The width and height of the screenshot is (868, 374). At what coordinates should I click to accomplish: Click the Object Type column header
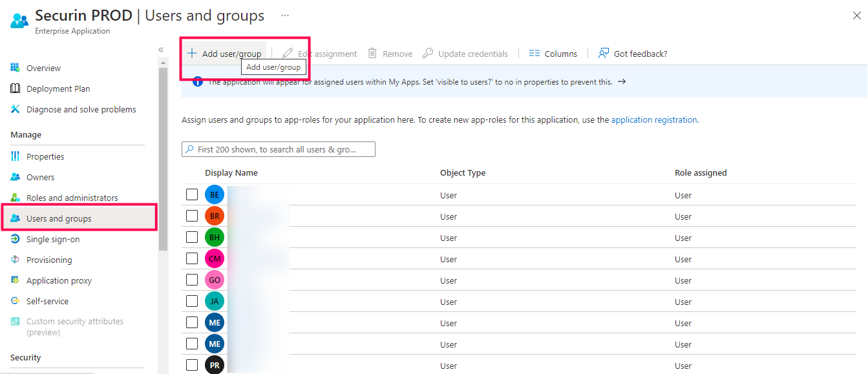click(463, 172)
